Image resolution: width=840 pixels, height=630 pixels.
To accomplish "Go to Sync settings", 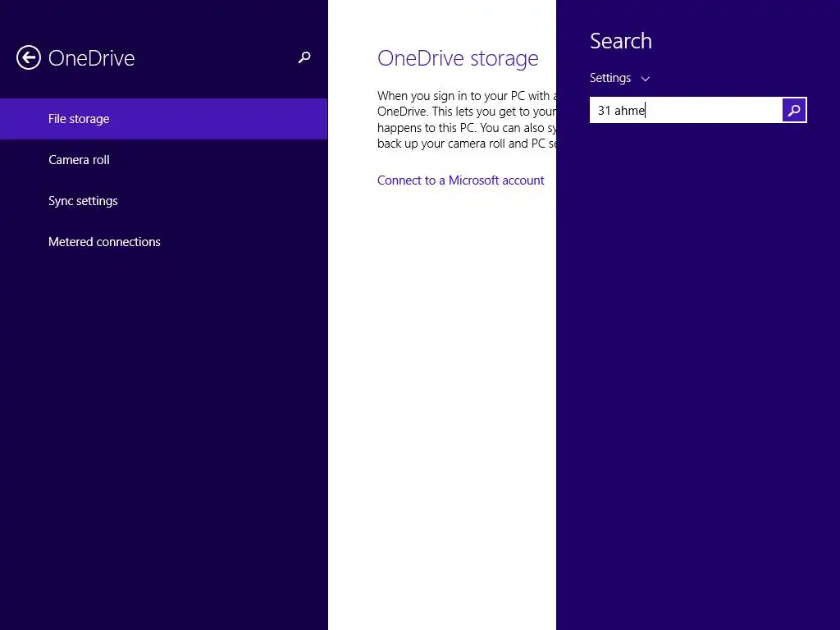I will click(x=83, y=201).
